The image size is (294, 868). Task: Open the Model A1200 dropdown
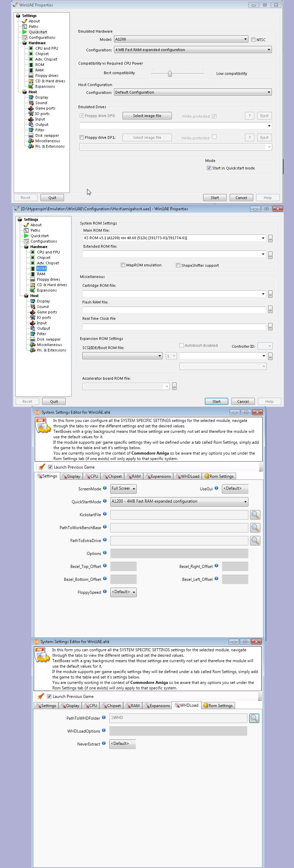pos(181,39)
